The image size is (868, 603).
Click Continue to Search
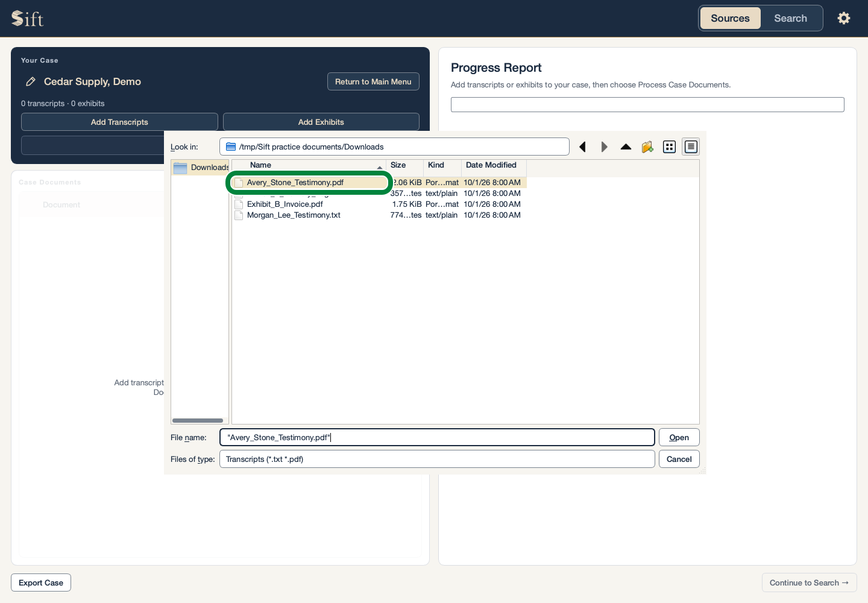tap(809, 582)
